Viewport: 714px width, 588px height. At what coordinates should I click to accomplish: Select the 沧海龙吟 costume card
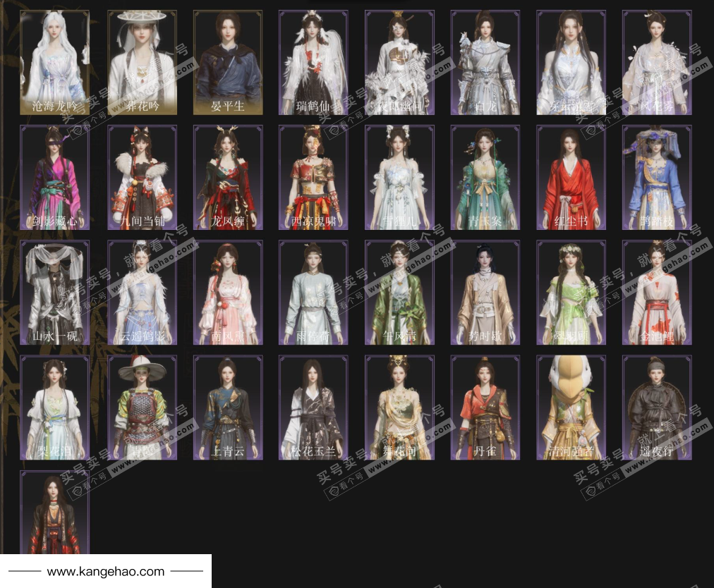[55, 62]
